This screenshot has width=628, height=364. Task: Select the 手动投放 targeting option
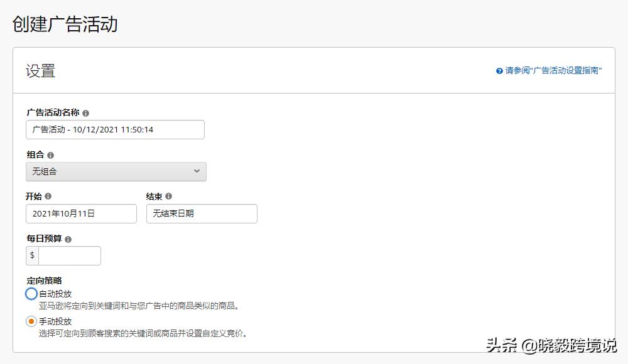coord(31,321)
